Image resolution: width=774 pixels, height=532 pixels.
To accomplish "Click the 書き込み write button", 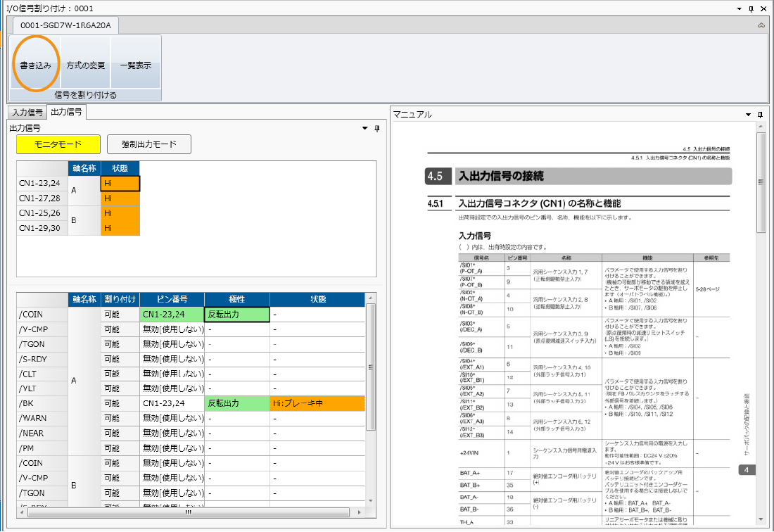I will click(35, 65).
